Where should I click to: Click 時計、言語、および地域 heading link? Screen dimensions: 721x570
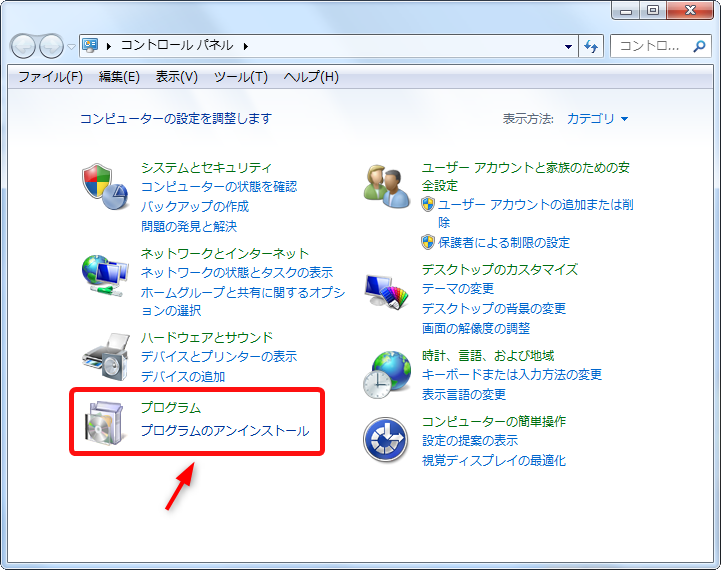pyautogui.click(x=488, y=355)
